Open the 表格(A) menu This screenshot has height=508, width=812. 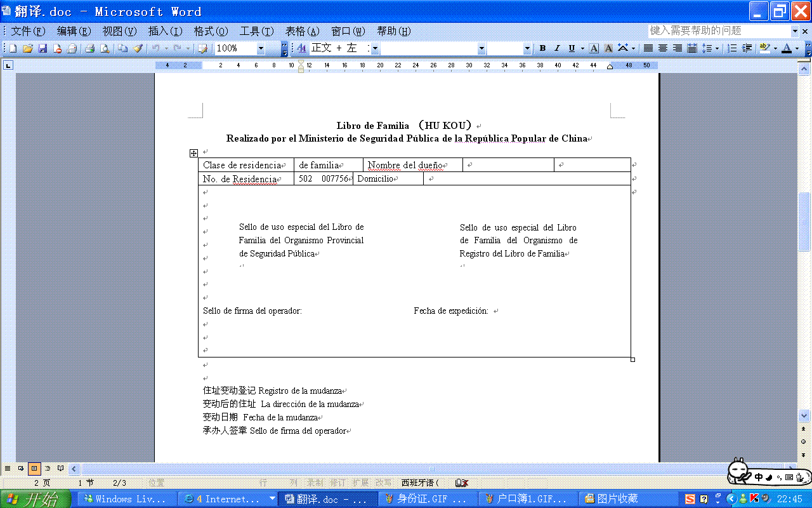tap(302, 31)
